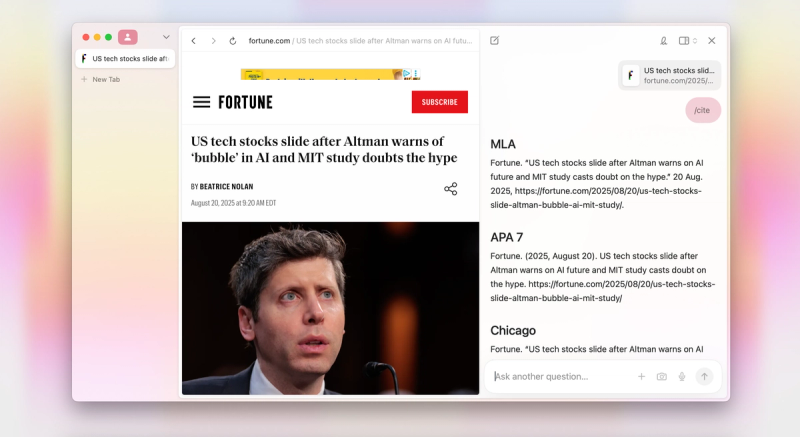The image size is (800, 437).
Task: Close the assistant side panel
Action: coord(712,40)
